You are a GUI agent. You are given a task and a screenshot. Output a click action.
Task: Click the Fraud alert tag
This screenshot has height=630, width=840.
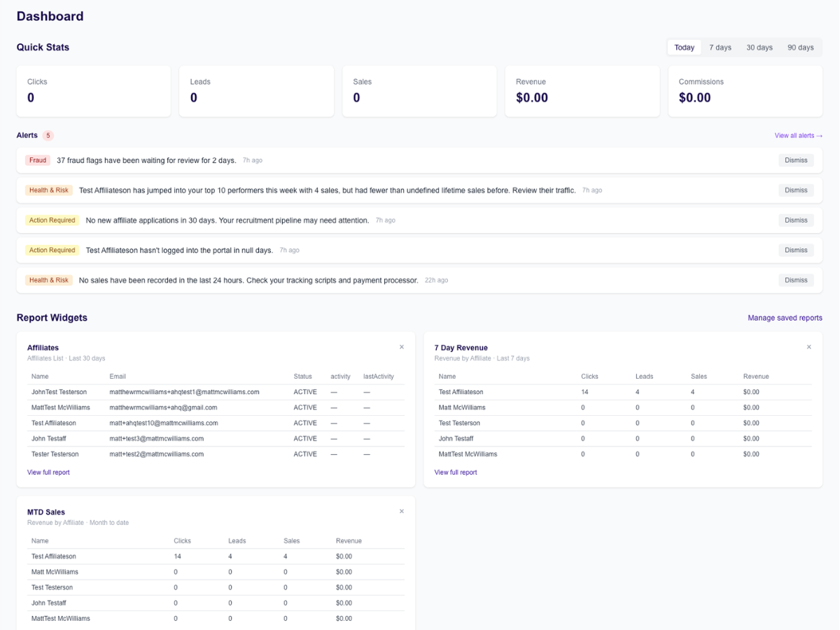[38, 160]
